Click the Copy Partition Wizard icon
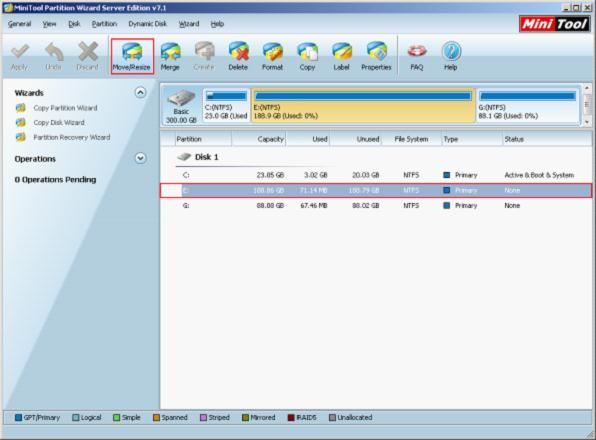 tap(21, 108)
